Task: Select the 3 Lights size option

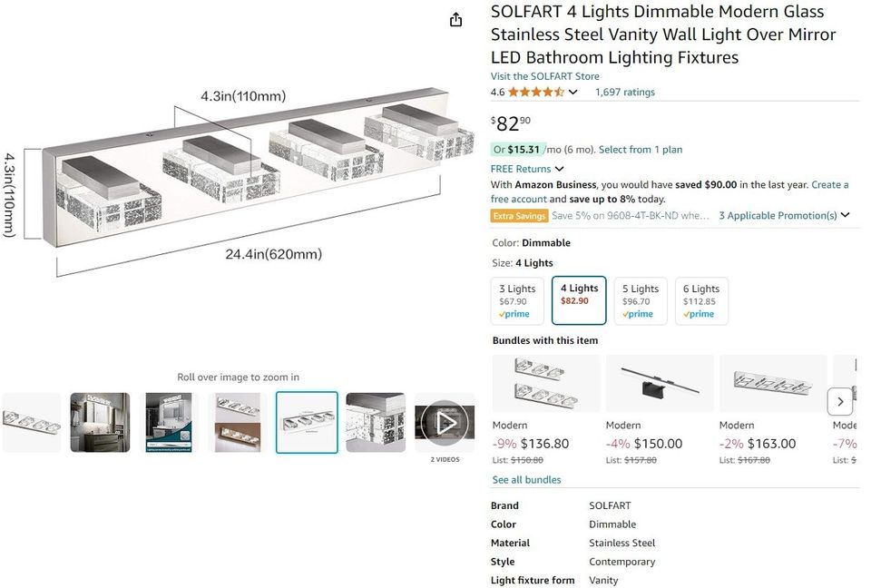Action: pos(517,301)
